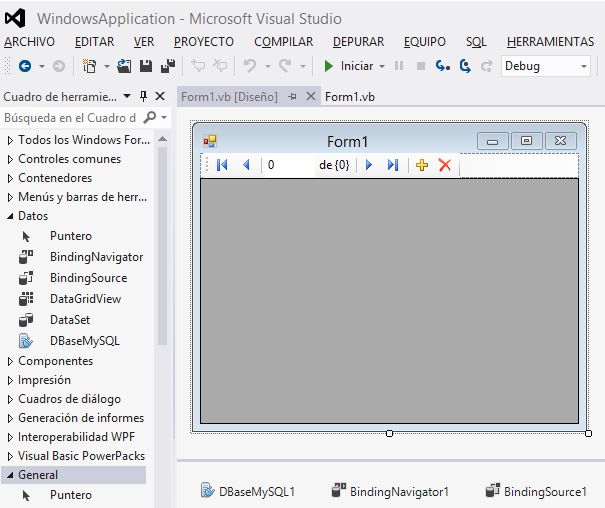605x508 pixels.
Task: Click the Save single-disk icon
Action: [146, 66]
